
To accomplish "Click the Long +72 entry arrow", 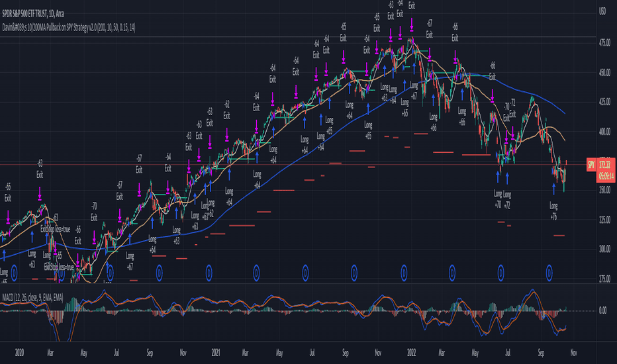I will point(507,178).
